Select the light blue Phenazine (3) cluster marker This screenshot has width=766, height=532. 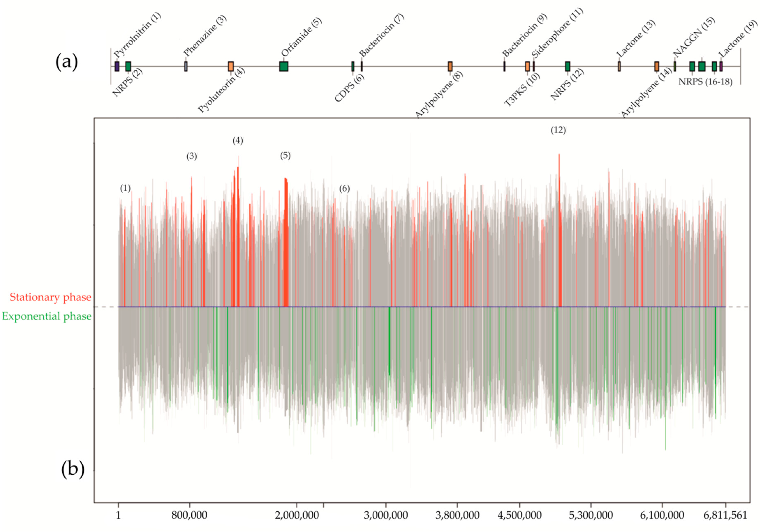coord(186,66)
